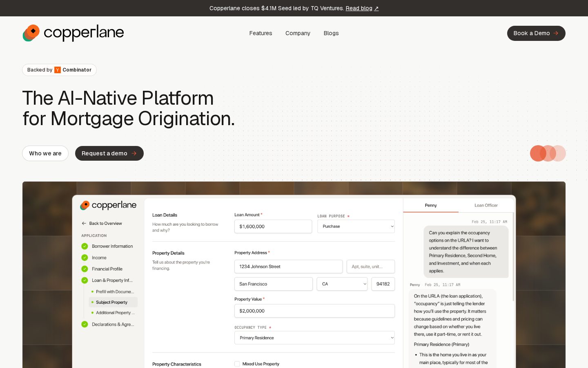
Task: Open the Occupancy Type dropdown showing Primary Residence
Action: [x=314, y=338]
